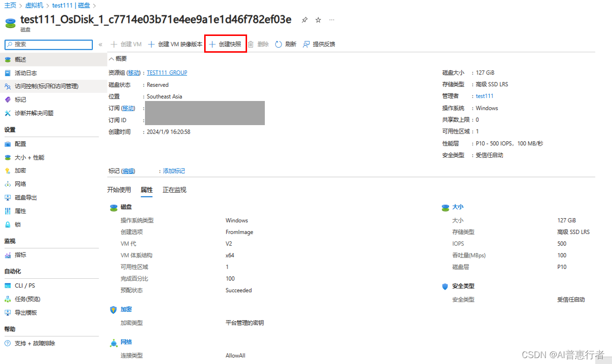Image resolution: width=612 pixels, height=364 pixels.
Task: Click the favorite star icon beside title
Action: coord(318,20)
